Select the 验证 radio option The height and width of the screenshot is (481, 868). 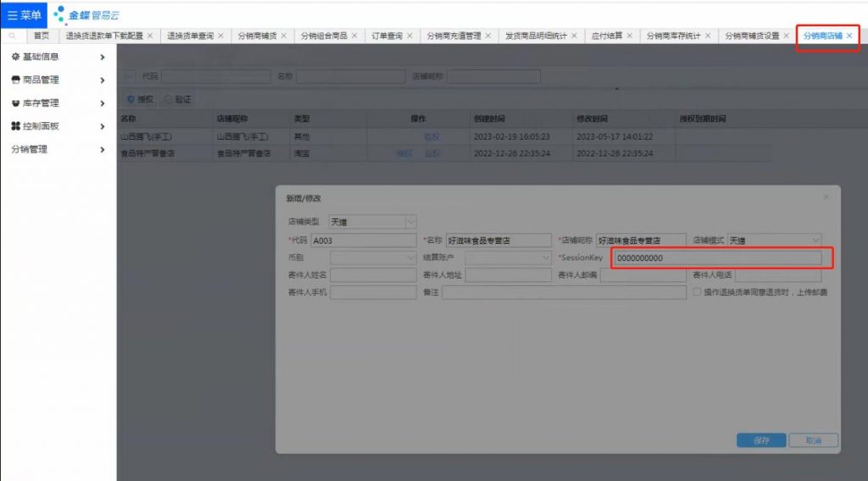[168, 99]
